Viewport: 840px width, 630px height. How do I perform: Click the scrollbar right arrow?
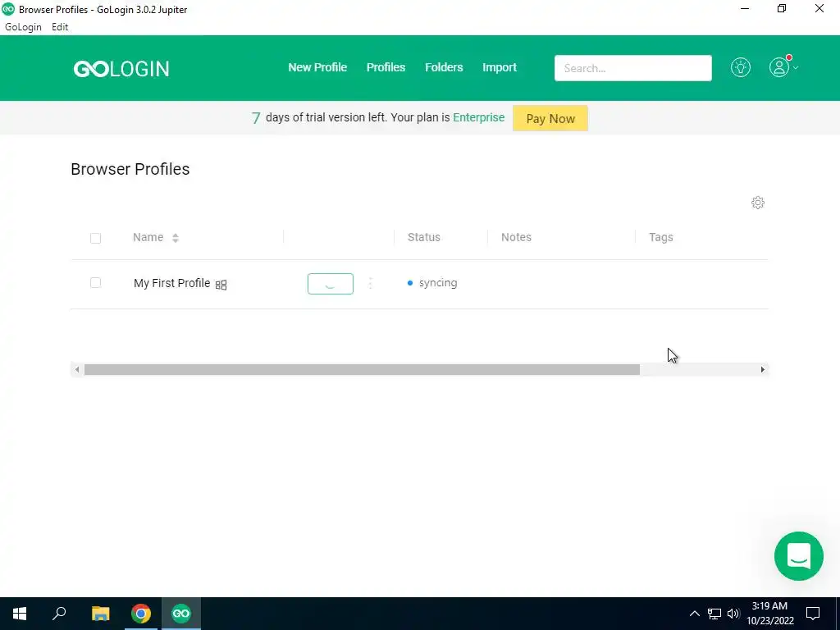pyautogui.click(x=762, y=370)
